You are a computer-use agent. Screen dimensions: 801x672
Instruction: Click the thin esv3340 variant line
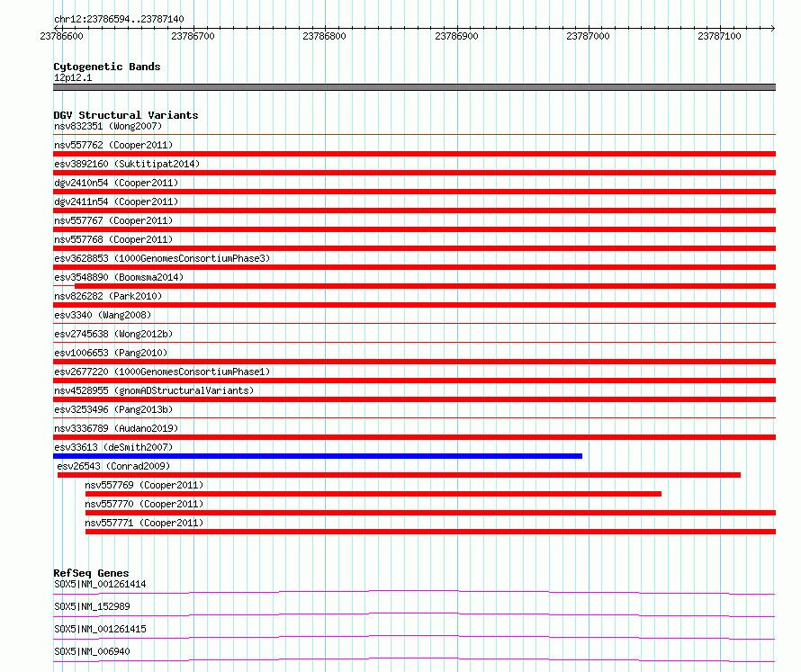tap(414, 323)
